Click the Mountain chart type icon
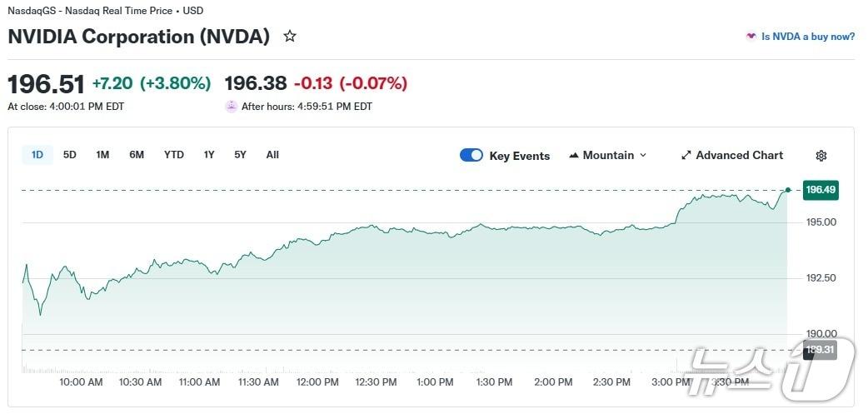This screenshot has width=868, height=414. click(x=574, y=156)
